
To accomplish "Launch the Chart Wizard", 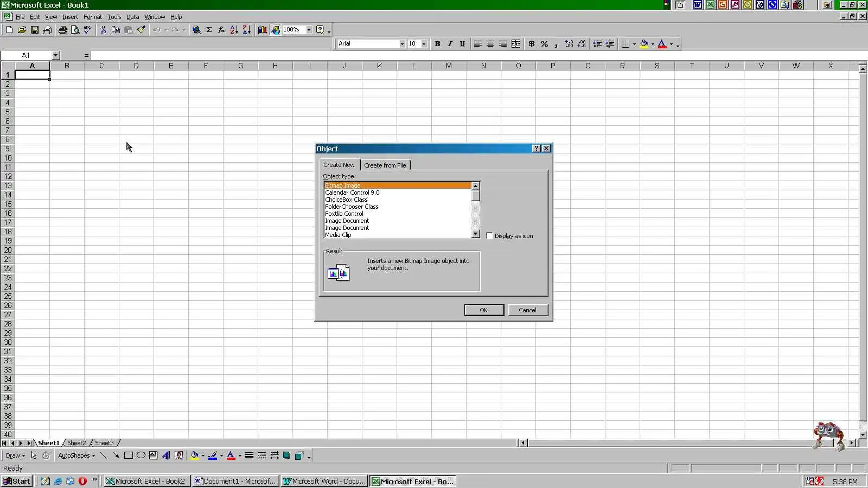I will pyautogui.click(x=263, y=30).
